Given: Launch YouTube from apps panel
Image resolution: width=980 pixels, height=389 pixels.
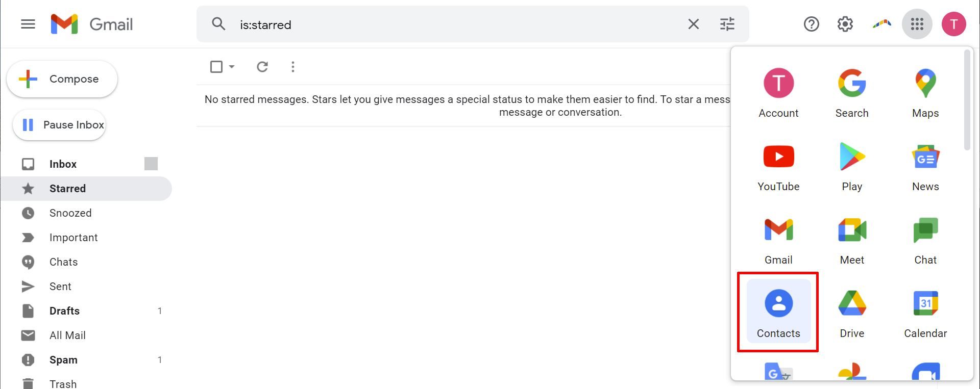Looking at the screenshot, I should [778, 167].
